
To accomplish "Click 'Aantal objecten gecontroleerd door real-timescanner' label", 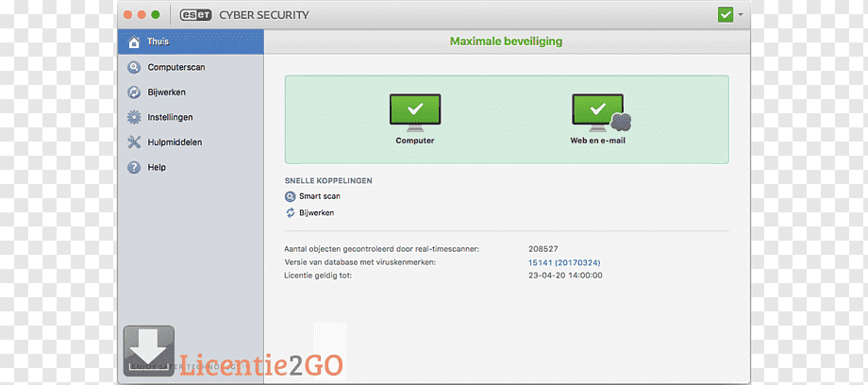I will tap(381, 249).
